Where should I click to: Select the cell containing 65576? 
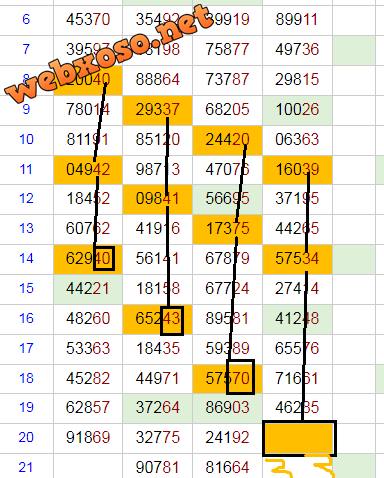coord(297,349)
